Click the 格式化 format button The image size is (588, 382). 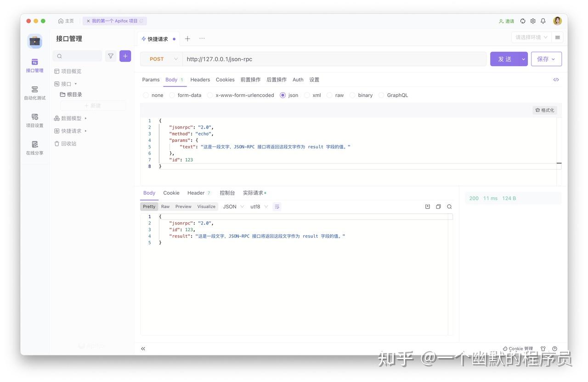tap(545, 110)
